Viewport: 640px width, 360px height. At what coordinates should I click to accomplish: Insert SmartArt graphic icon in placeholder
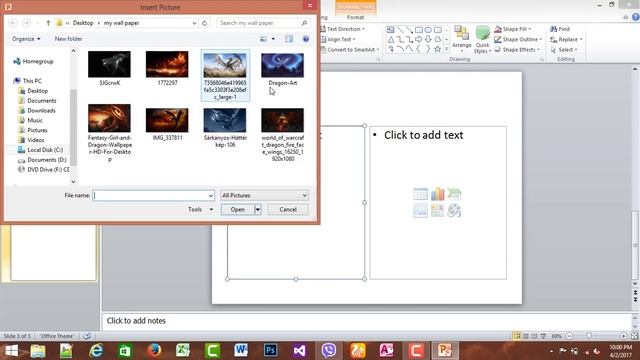(x=454, y=194)
